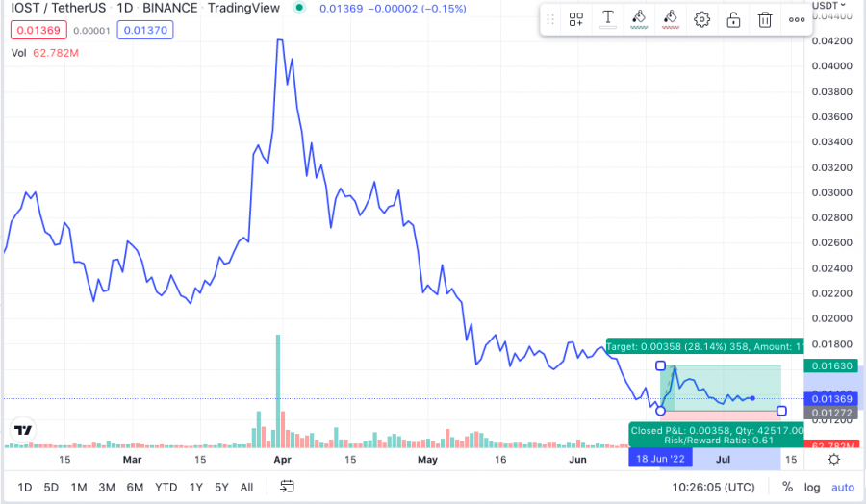Click the Closed P&L info label
The image size is (866, 504).
click(717, 435)
